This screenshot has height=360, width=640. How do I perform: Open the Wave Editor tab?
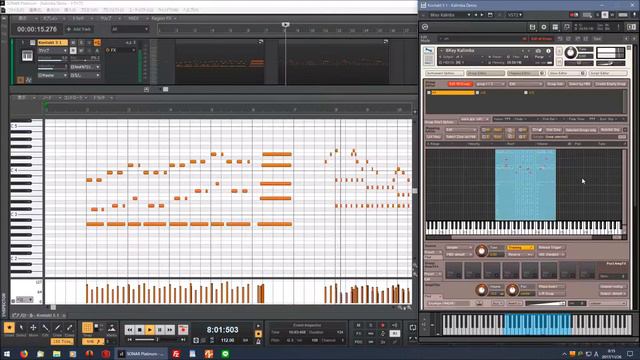[x=567, y=73]
